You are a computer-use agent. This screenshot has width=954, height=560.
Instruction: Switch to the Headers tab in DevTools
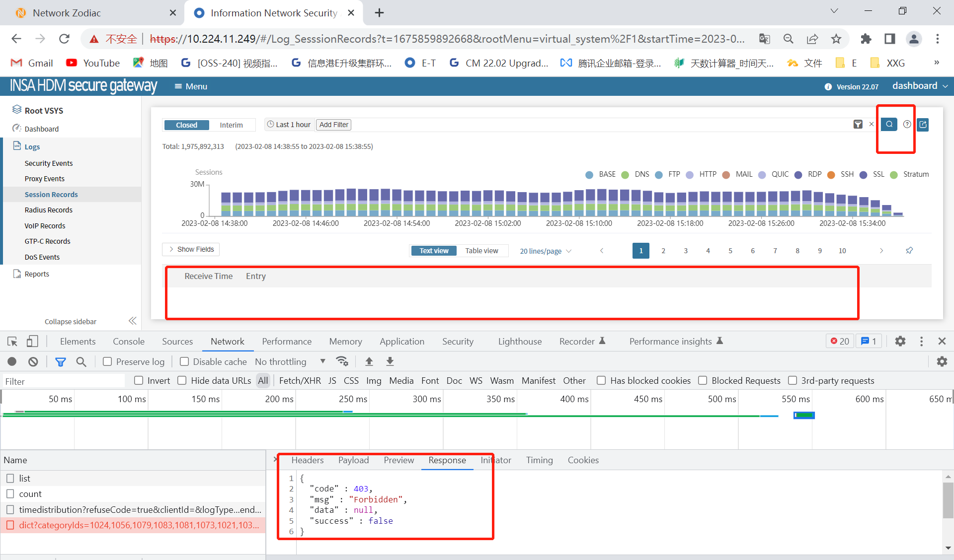point(307,460)
